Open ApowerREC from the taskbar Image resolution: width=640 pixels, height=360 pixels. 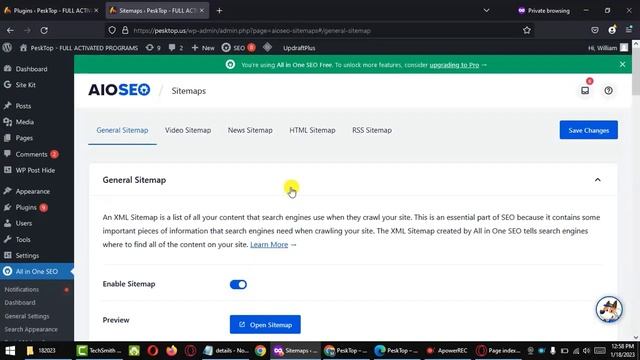point(447,351)
